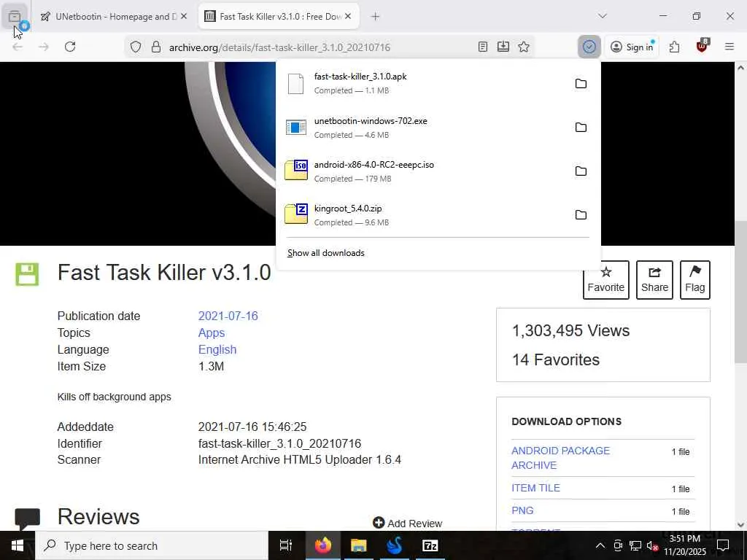747x560 pixels.
Task: Select the Identifier value fast-task-killer_3.1.0_20210716
Action: pyautogui.click(x=279, y=444)
